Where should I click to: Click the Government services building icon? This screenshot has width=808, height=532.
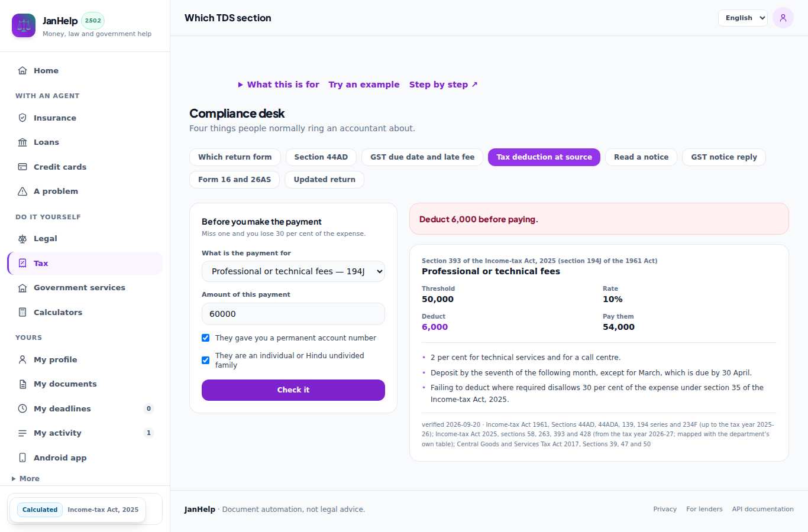point(22,288)
